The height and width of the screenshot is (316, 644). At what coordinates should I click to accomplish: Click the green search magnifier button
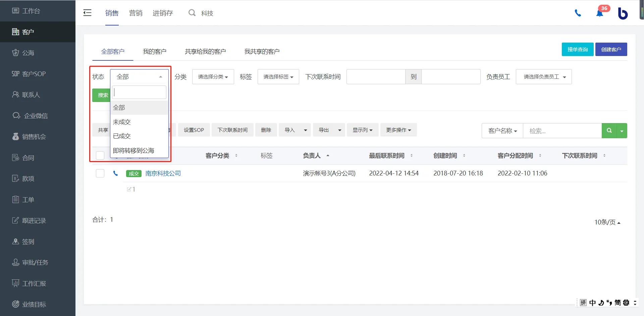tap(609, 130)
